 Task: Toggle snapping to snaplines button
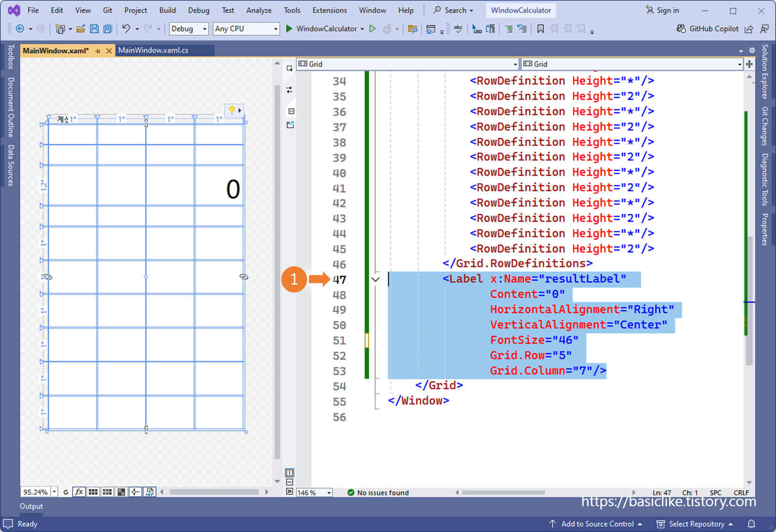pos(136,492)
